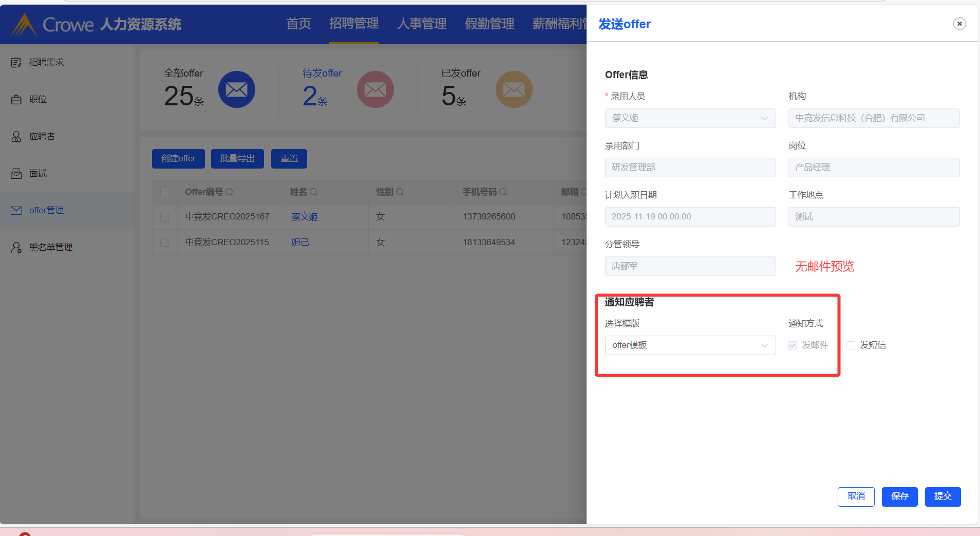Go to the 首页 tab

coord(298,24)
